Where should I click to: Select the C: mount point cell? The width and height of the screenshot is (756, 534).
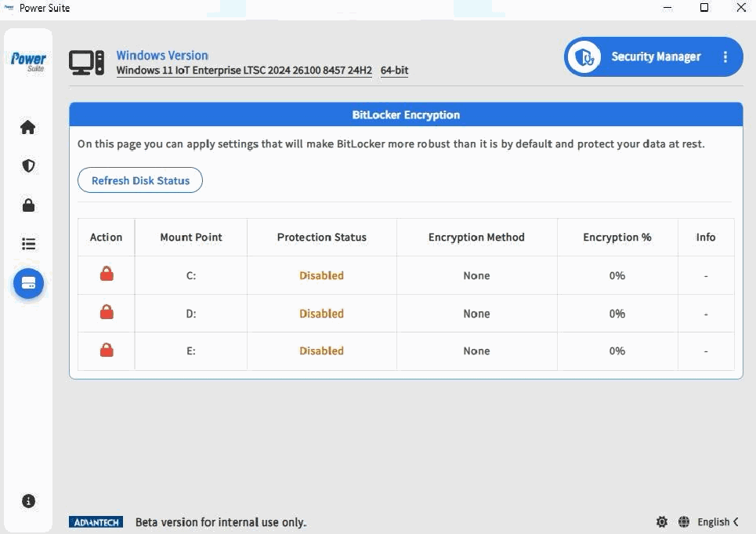191,275
